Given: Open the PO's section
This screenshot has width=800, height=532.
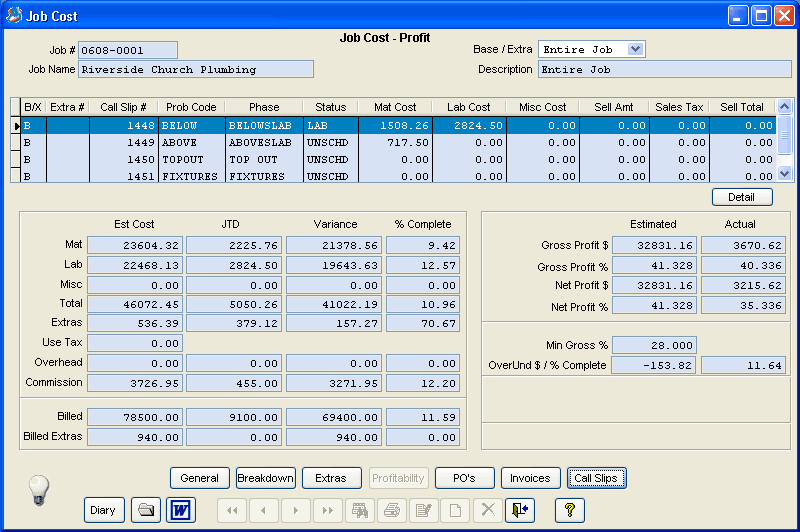Looking at the screenshot, I should click(463, 478).
